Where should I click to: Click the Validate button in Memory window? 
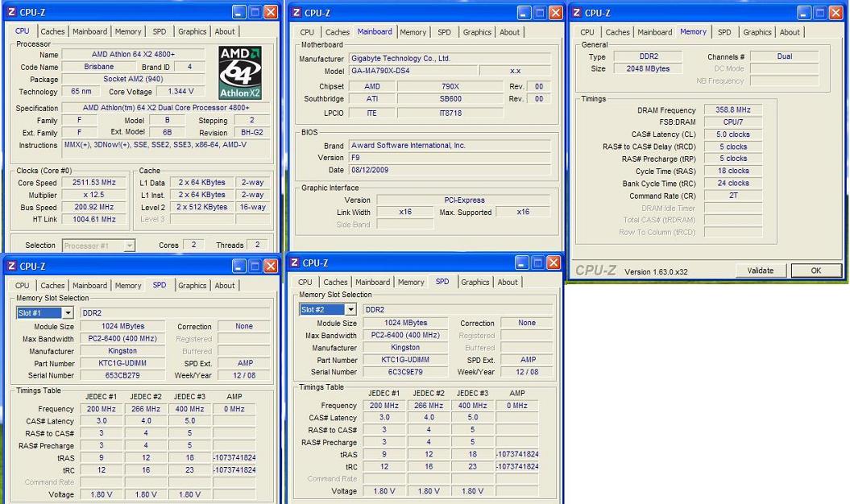coord(761,271)
